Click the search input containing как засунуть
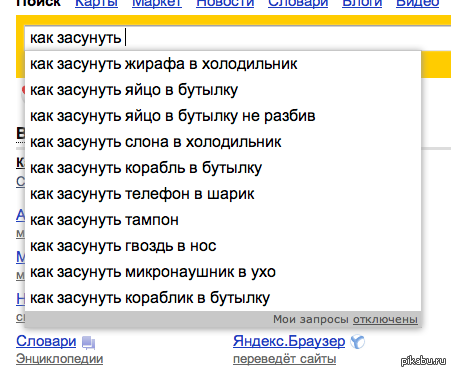 tap(237, 38)
